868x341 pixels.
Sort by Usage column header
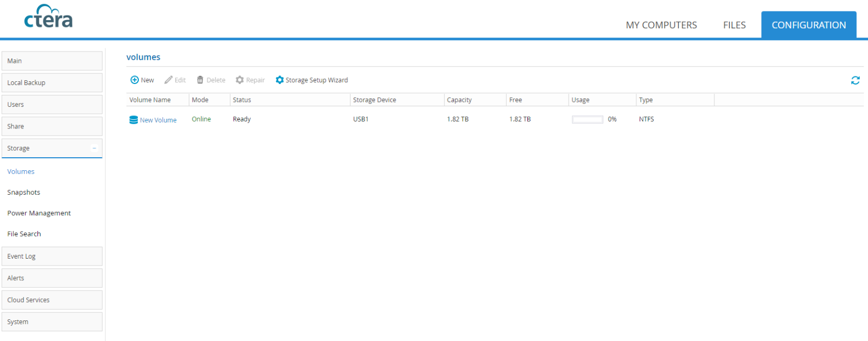coord(602,100)
